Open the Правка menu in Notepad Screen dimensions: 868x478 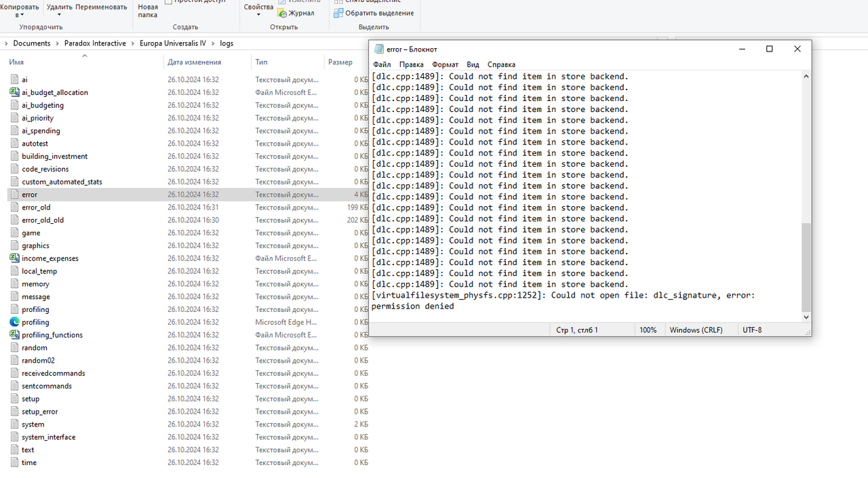pos(412,64)
